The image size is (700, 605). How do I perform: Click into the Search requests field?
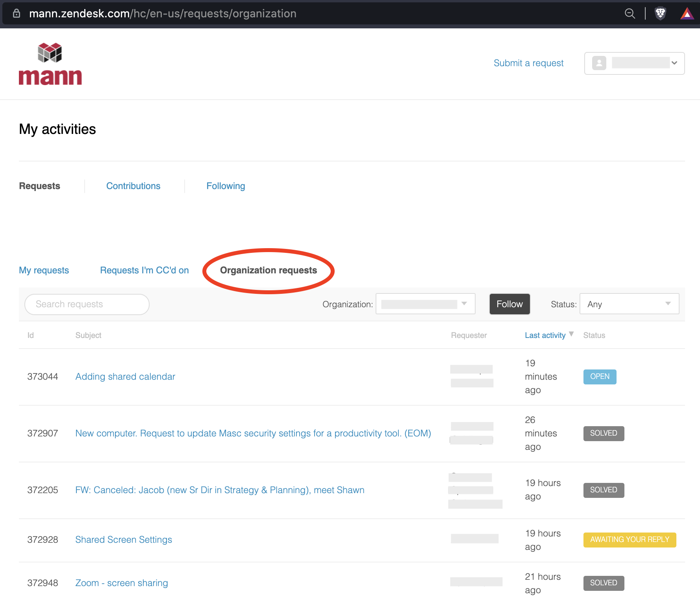pyautogui.click(x=87, y=304)
